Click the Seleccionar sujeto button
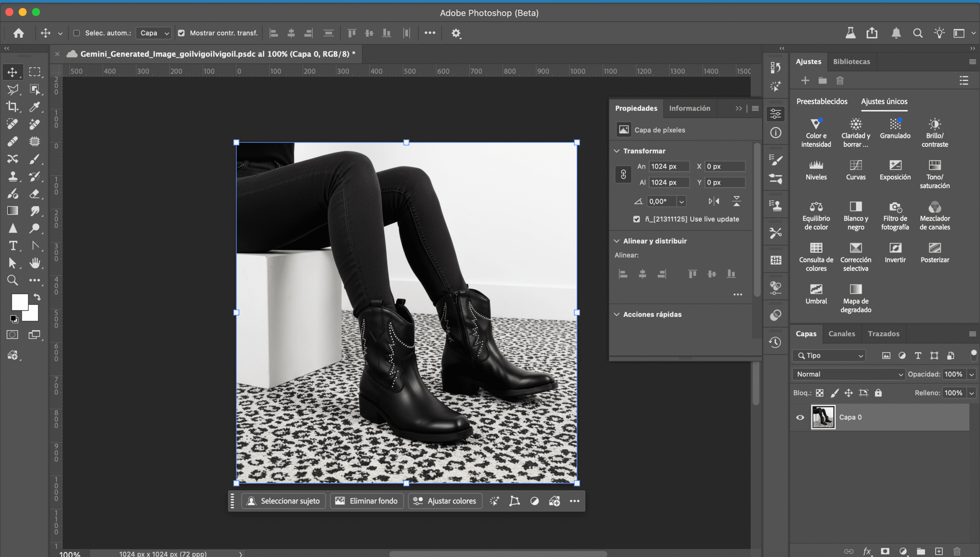 [283, 501]
